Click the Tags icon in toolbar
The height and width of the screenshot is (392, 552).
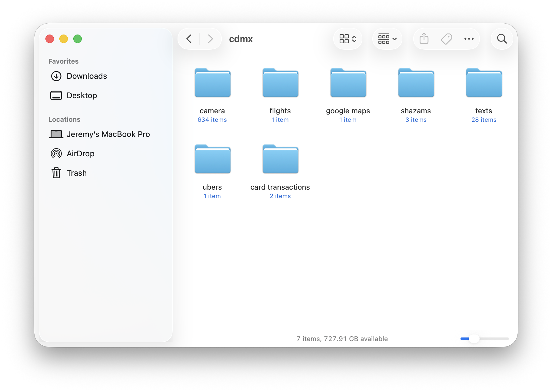click(446, 39)
